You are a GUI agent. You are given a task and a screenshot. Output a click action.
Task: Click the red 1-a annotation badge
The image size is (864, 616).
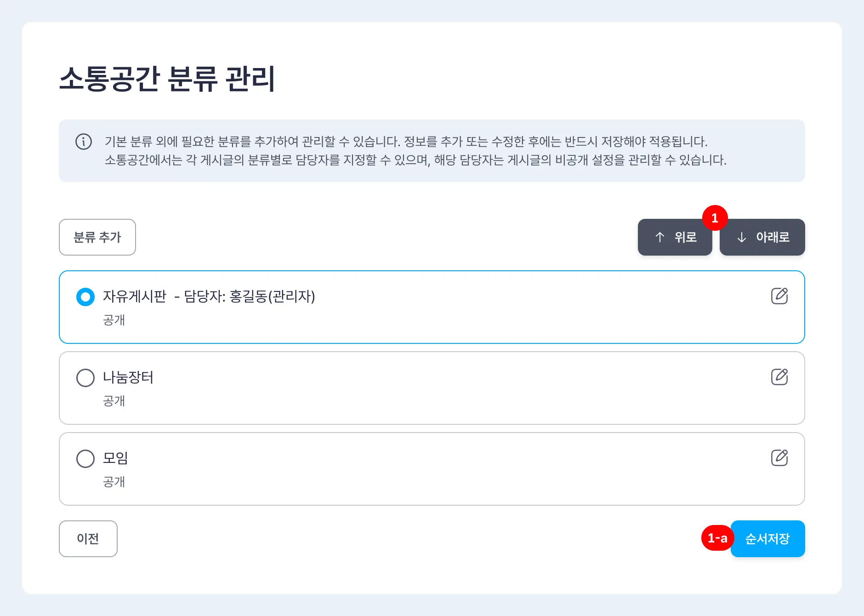(716, 538)
